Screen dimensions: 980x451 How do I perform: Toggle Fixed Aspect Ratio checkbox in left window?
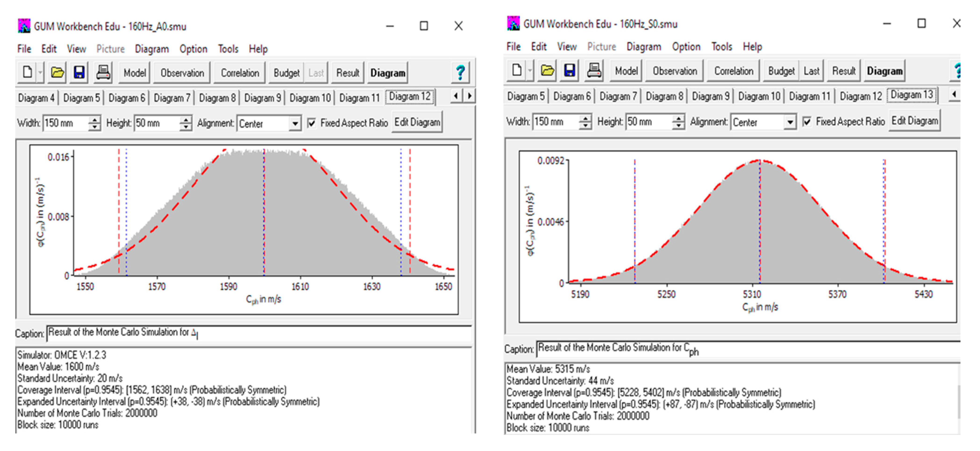(x=311, y=123)
